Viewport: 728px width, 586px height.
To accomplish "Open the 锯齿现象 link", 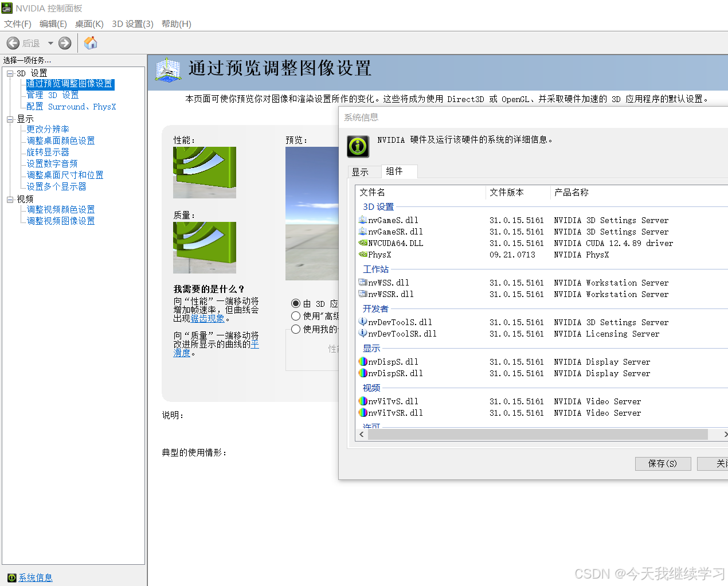I will [208, 318].
